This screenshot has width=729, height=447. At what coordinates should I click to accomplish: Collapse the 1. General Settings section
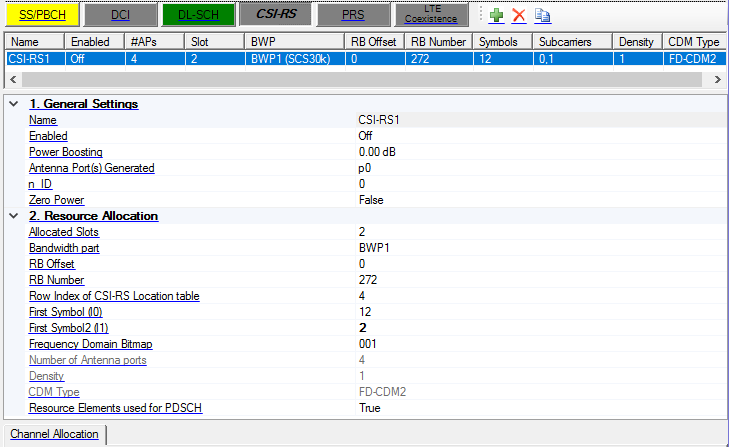[14, 104]
